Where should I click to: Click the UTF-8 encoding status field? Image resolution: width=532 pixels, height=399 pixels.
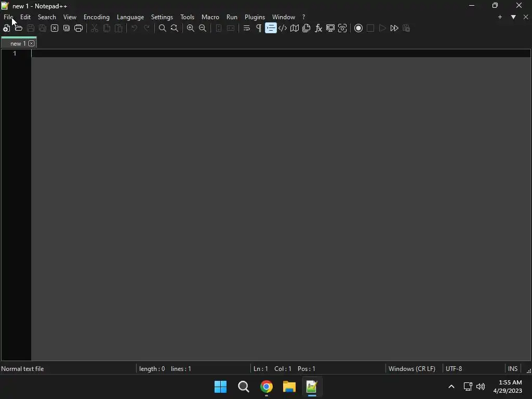[x=454, y=369]
